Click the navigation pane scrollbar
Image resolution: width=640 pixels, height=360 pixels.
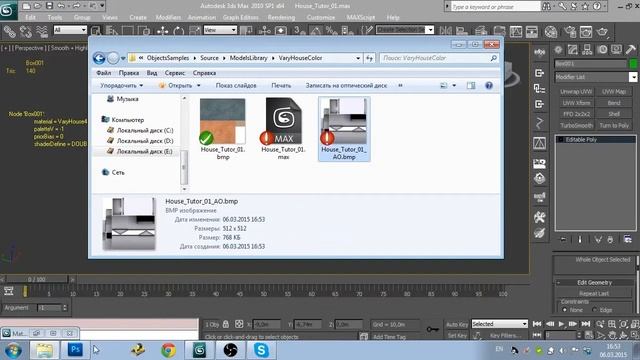(x=184, y=167)
